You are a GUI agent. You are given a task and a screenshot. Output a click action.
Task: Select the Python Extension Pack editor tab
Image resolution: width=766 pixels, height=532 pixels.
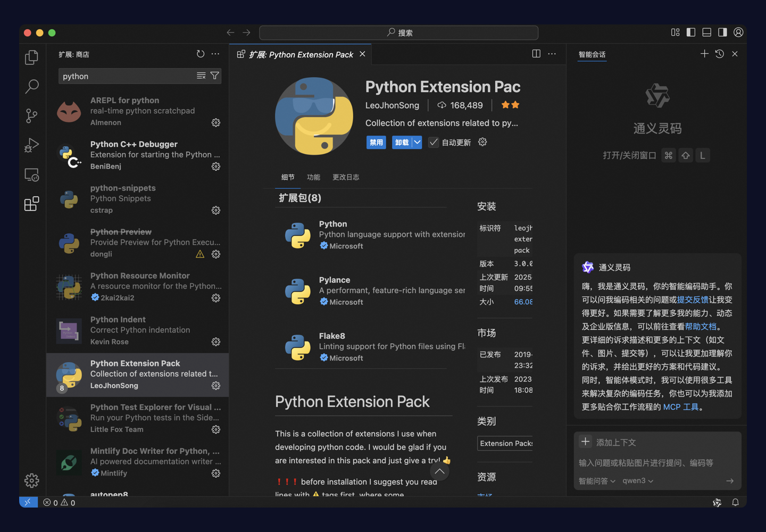(301, 54)
